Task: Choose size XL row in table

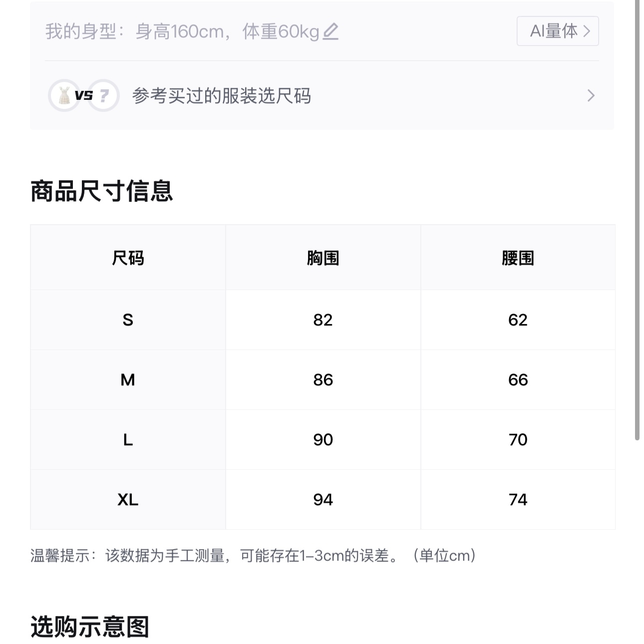Action: click(x=322, y=500)
